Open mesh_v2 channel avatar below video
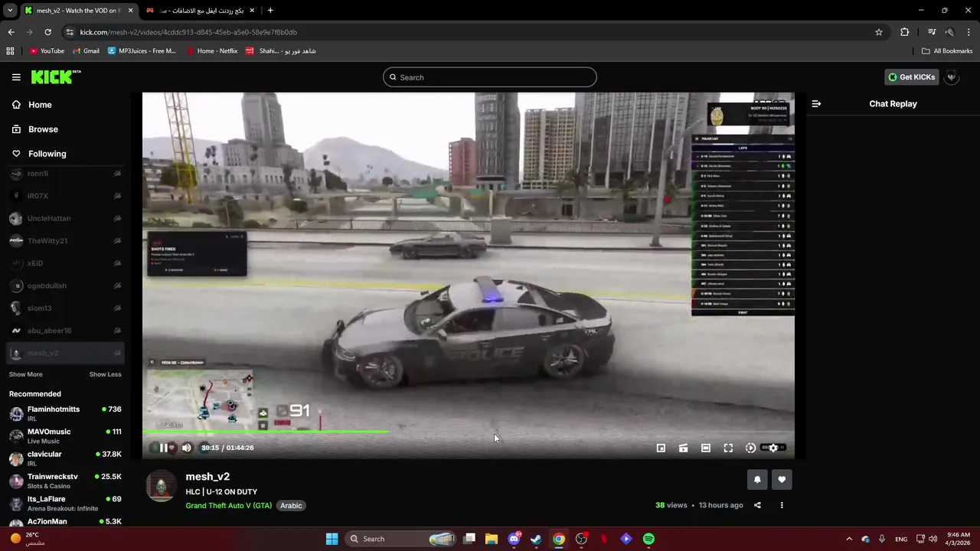Image resolution: width=980 pixels, height=551 pixels. (161, 487)
